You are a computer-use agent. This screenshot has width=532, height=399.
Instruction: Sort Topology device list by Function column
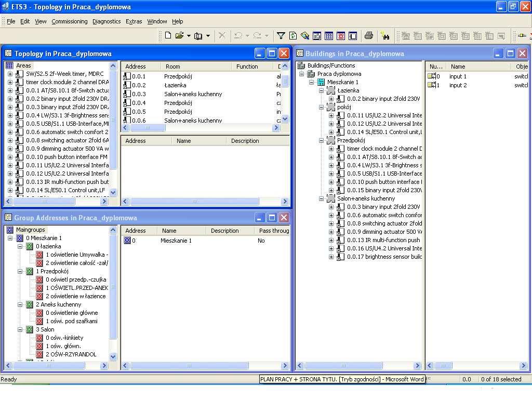pyautogui.click(x=254, y=66)
